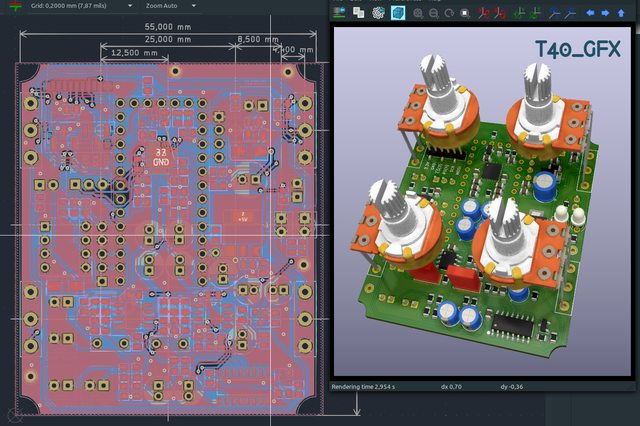Copy the 3D image to clipboard
The width and height of the screenshot is (640, 426).
pyautogui.click(x=359, y=13)
